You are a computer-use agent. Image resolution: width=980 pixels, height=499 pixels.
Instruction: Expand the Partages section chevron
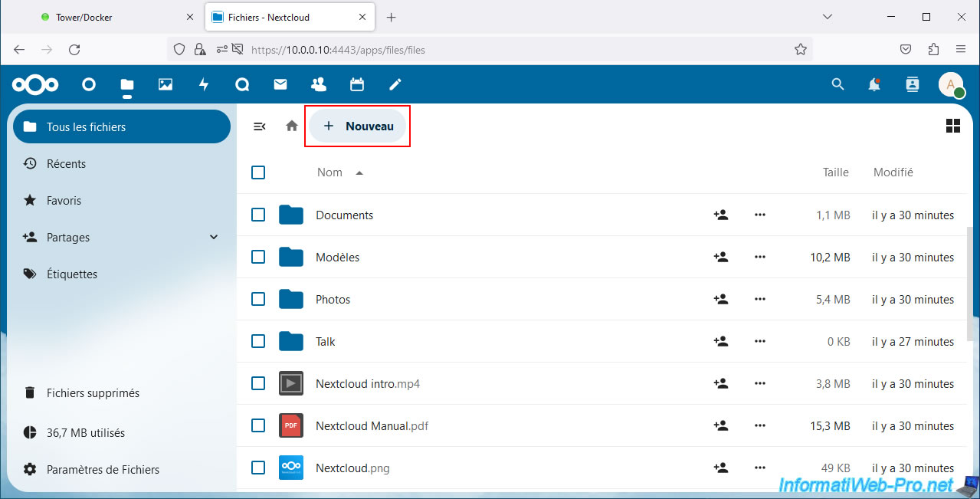coord(214,238)
